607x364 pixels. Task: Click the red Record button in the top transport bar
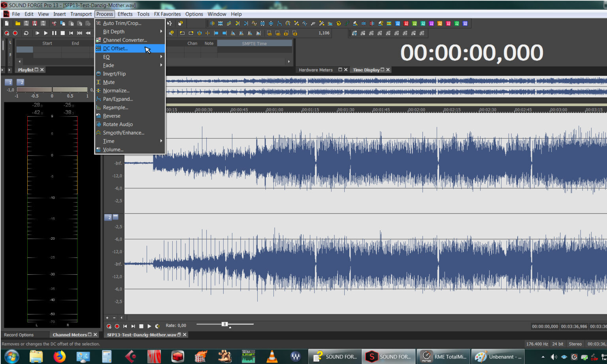point(15,33)
